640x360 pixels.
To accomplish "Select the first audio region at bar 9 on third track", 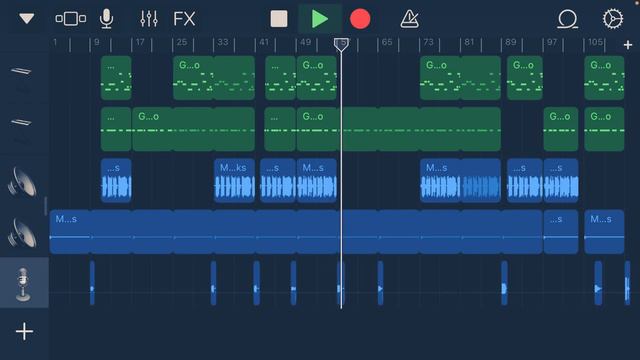I will click(116, 180).
